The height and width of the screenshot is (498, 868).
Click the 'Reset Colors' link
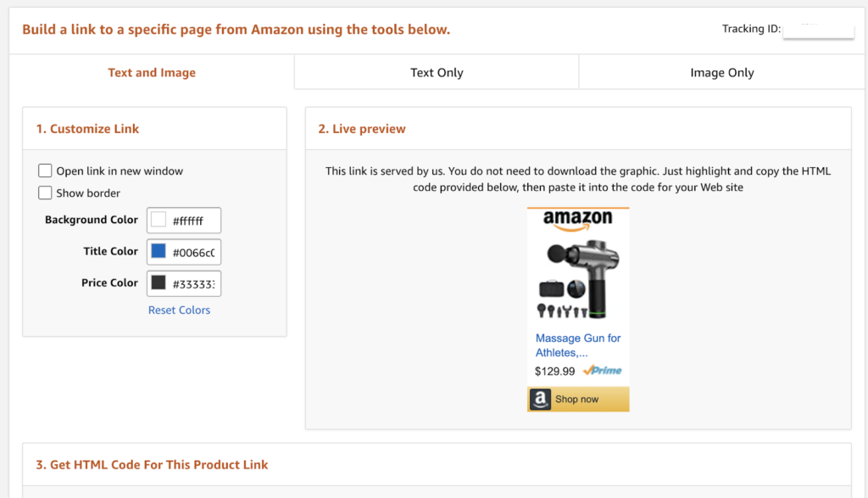coord(179,310)
